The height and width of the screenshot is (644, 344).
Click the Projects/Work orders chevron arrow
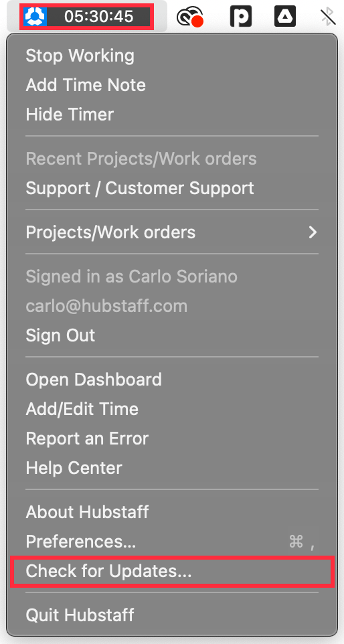pyautogui.click(x=313, y=232)
